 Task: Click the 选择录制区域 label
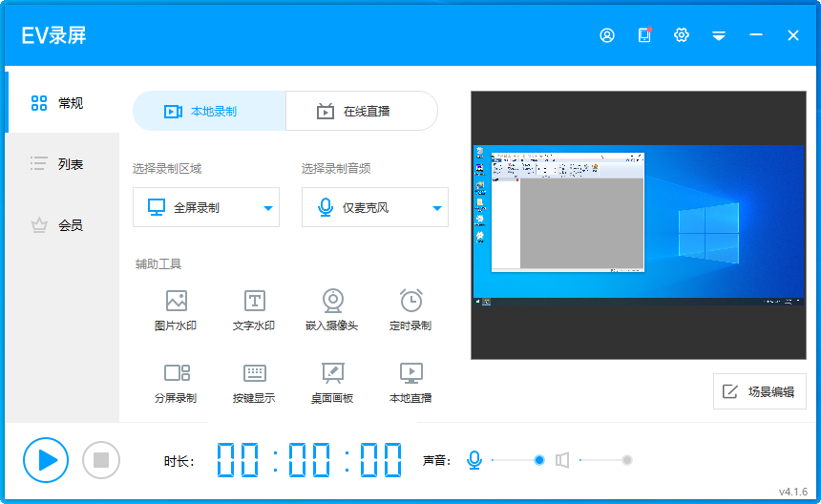click(x=167, y=169)
